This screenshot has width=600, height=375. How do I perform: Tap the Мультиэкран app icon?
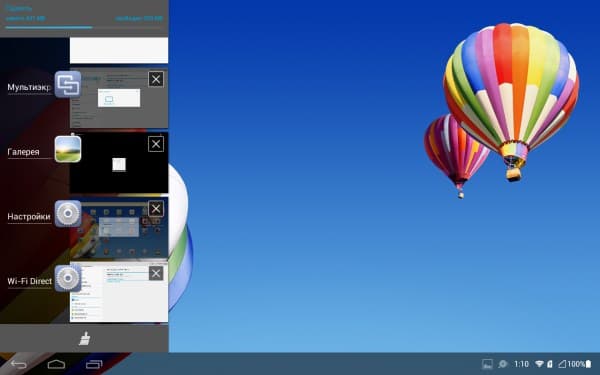(x=68, y=84)
